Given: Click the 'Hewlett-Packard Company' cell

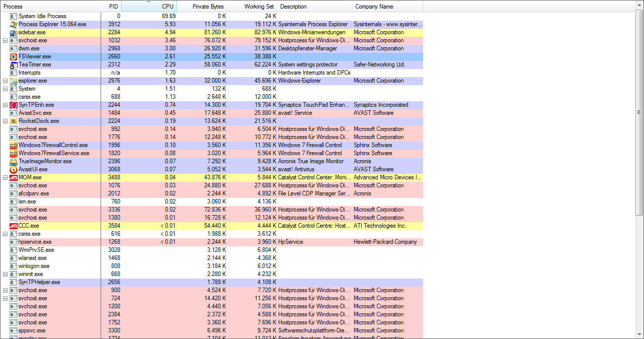Looking at the screenshot, I should [x=385, y=242].
